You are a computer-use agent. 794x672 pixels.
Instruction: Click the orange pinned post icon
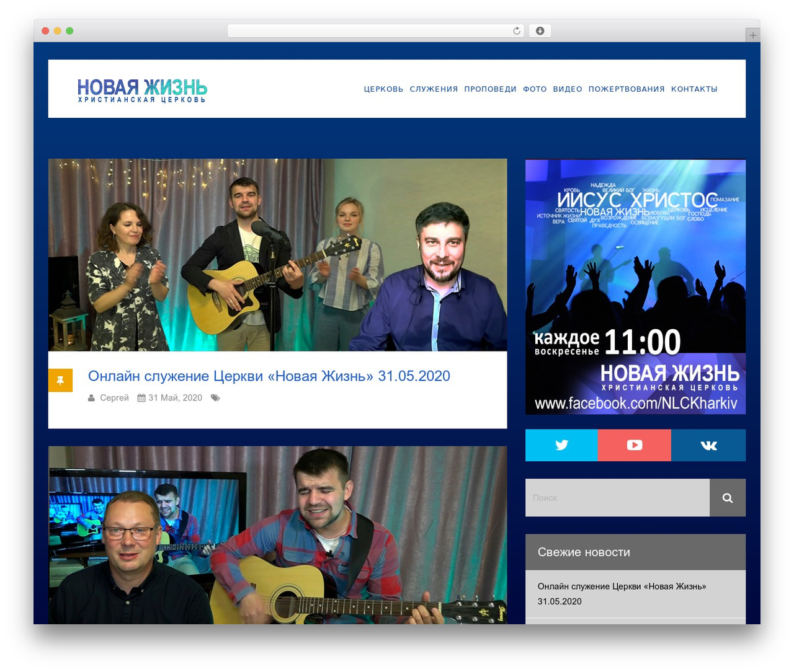(x=60, y=380)
